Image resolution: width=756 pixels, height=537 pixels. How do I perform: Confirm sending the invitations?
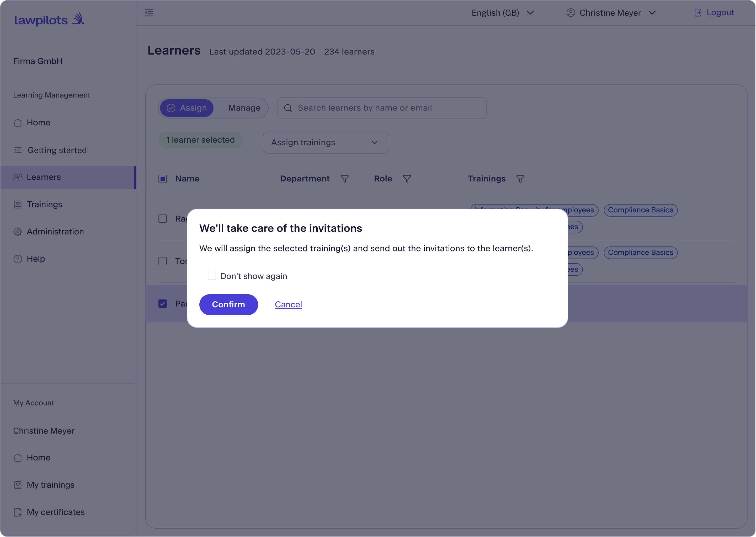click(229, 304)
